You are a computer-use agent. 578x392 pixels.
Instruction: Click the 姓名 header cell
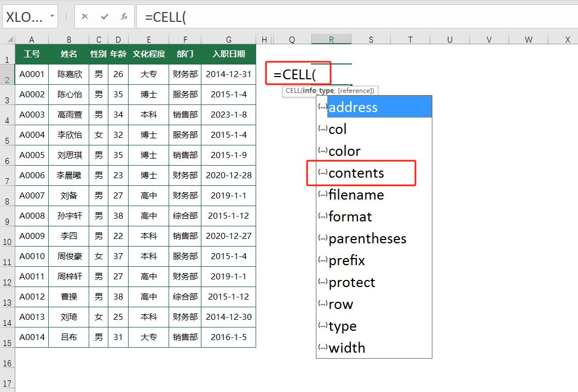click(x=69, y=54)
